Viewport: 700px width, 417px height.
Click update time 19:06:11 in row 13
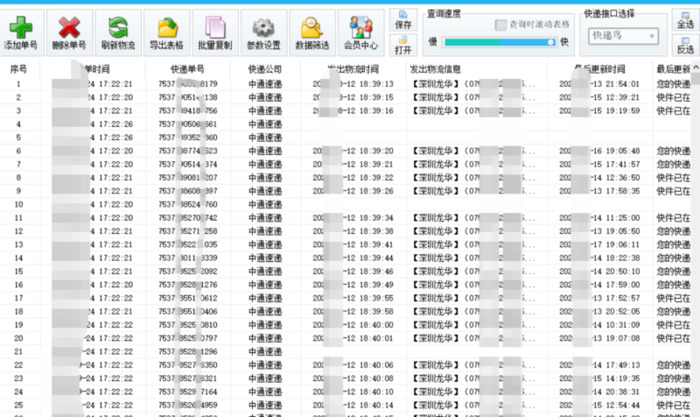click(x=623, y=244)
